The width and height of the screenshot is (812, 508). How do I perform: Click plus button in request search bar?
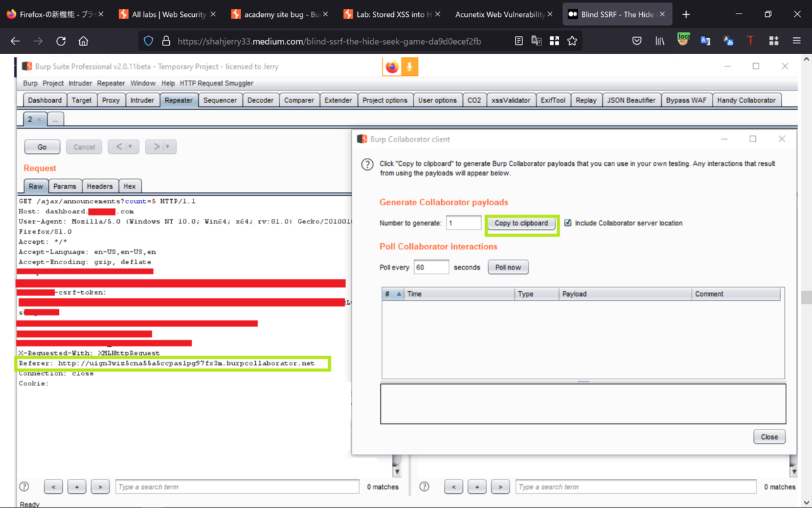coord(76,486)
